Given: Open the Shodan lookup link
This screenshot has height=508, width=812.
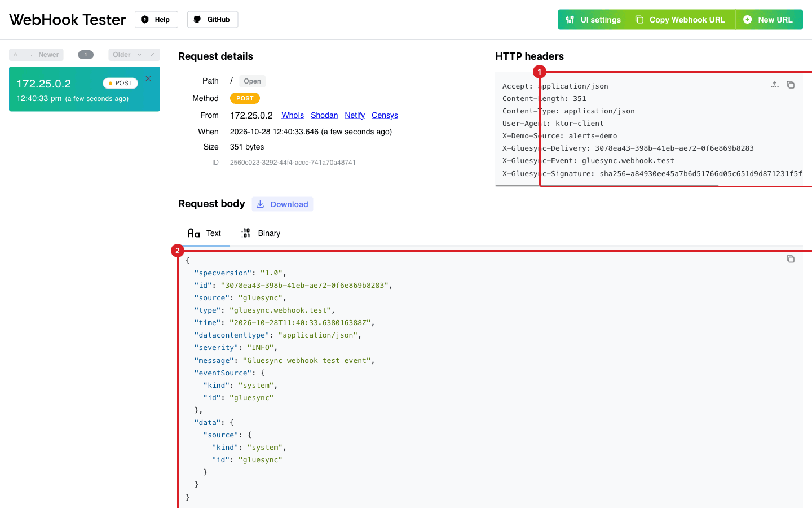Looking at the screenshot, I should coord(324,115).
